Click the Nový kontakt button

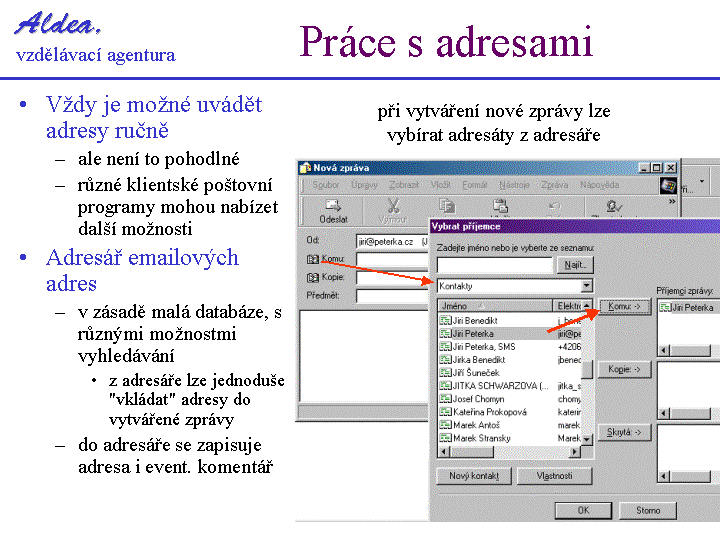point(474,476)
